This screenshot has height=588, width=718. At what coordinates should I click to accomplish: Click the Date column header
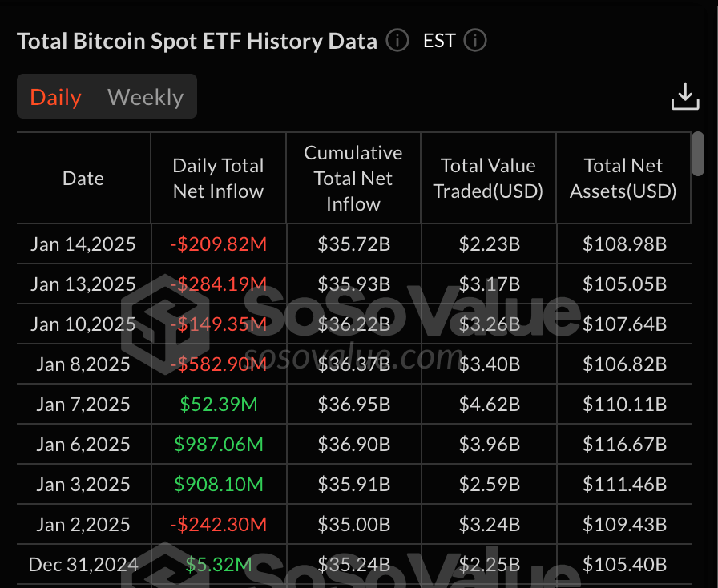[x=83, y=179]
